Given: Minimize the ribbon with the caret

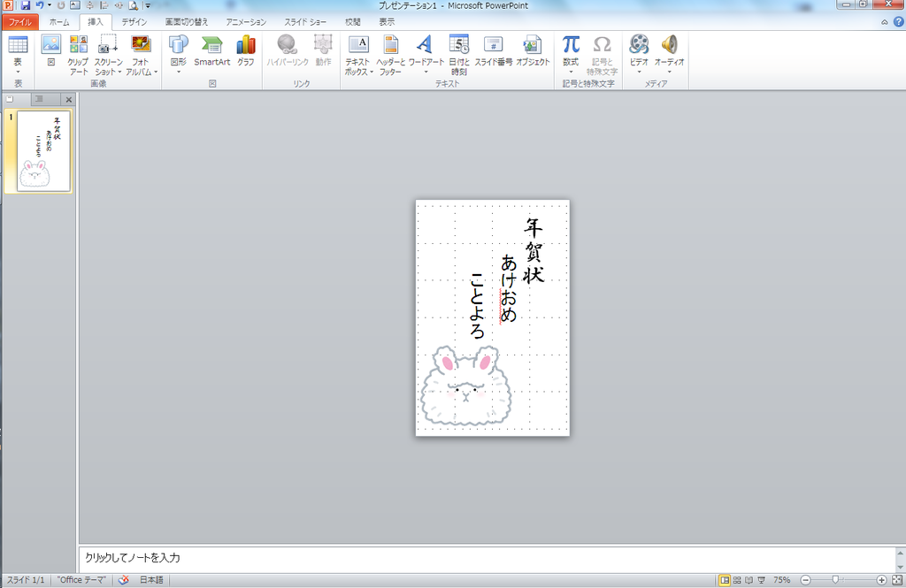Looking at the screenshot, I should (884, 22).
